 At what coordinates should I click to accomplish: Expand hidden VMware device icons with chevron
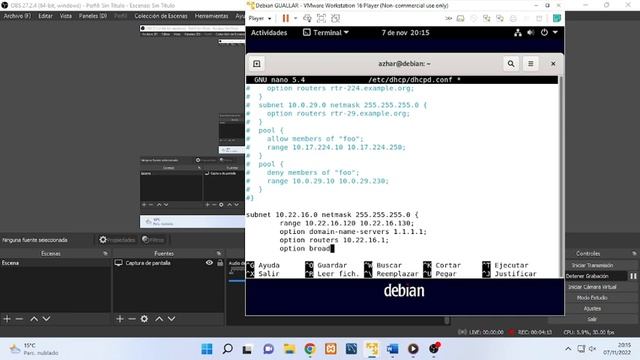[x=448, y=18]
